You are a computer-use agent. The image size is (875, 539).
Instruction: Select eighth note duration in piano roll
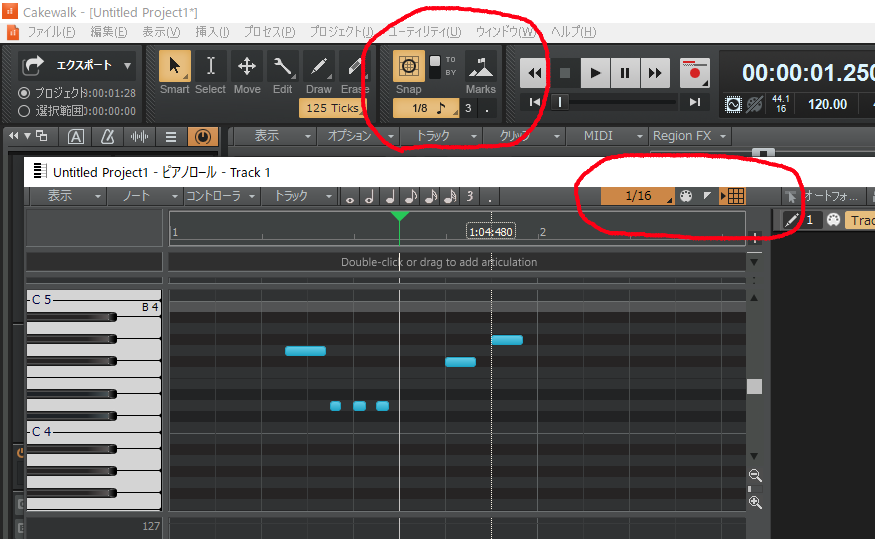(410, 196)
